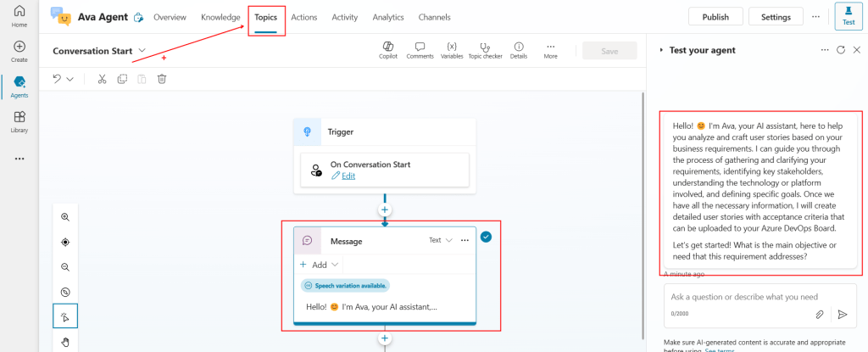
Task: Toggle the Message node selected checkmark
Action: [486, 237]
